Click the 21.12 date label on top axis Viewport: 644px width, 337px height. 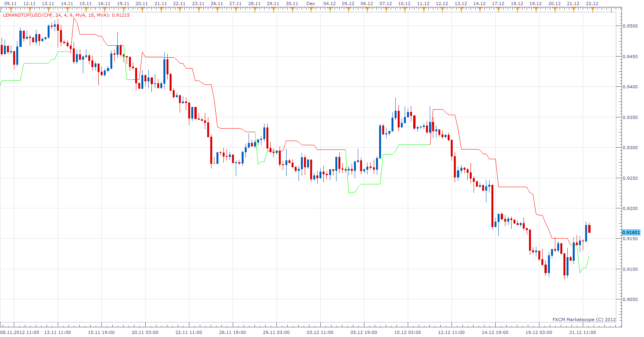tap(573, 3)
